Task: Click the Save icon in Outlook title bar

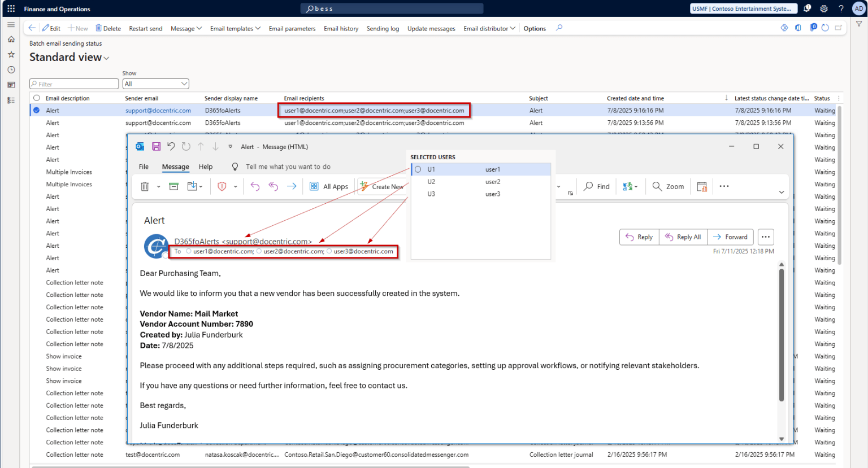Action: pos(157,147)
